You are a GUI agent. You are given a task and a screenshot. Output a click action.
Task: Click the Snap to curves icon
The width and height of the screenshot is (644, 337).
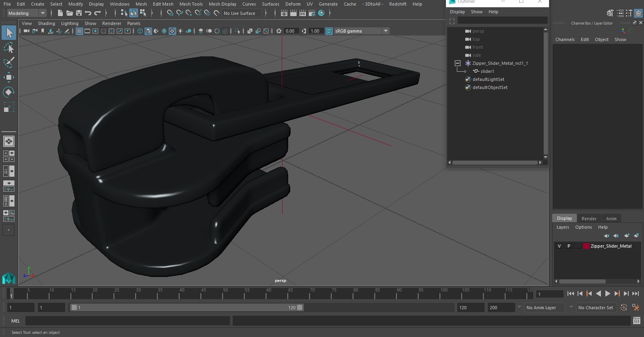point(180,13)
